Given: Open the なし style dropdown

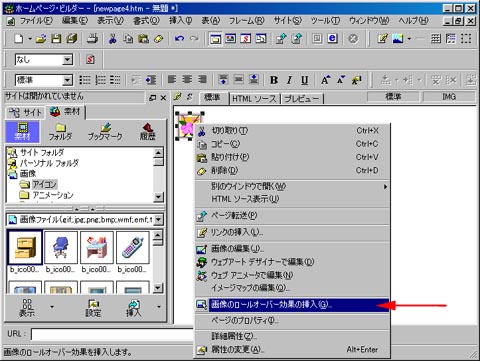Looking at the screenshot, I should pyautogui.click(x=68, y=60).
